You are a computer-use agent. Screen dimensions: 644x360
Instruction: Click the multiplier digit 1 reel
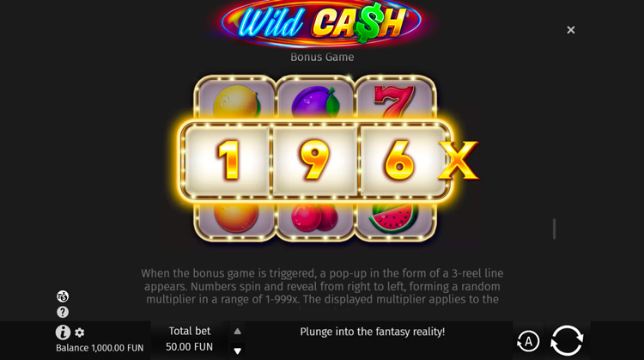tap(228, 161)
